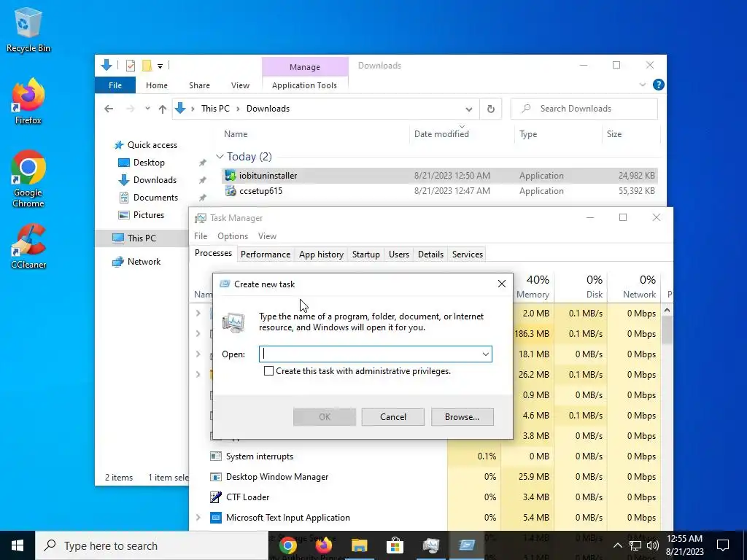Open Task Manager View menu
The height and width of the screenshot is (560, 747).
click(267, 236)
